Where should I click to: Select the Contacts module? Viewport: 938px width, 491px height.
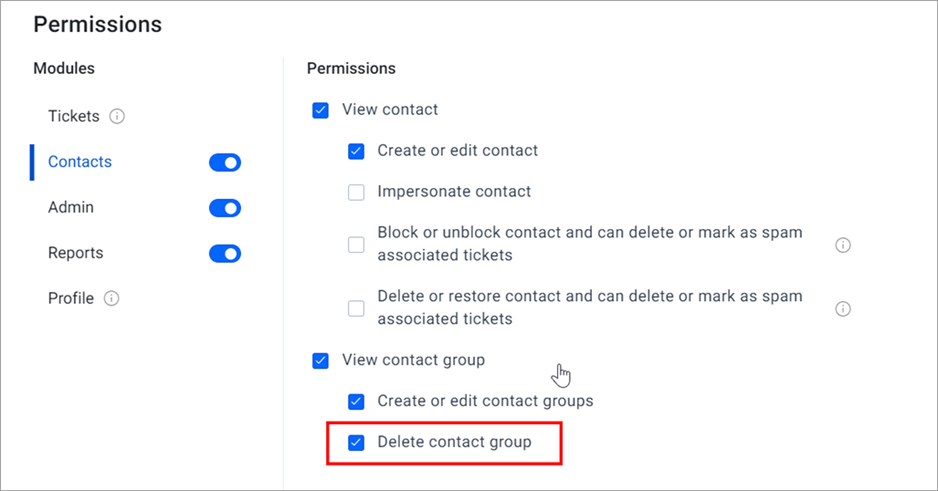[80, 161]
